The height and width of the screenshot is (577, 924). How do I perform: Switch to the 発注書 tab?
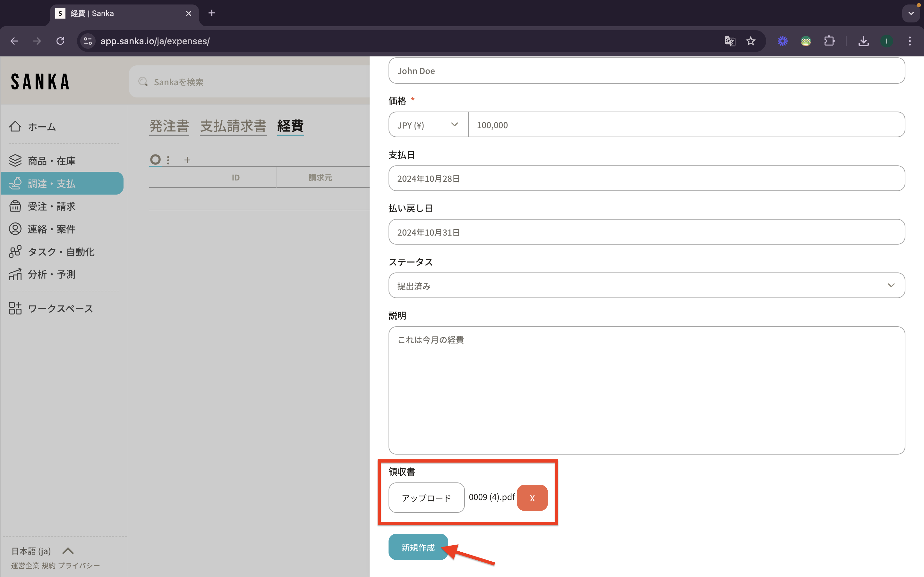pyautogui.click(x=169, y=126)
